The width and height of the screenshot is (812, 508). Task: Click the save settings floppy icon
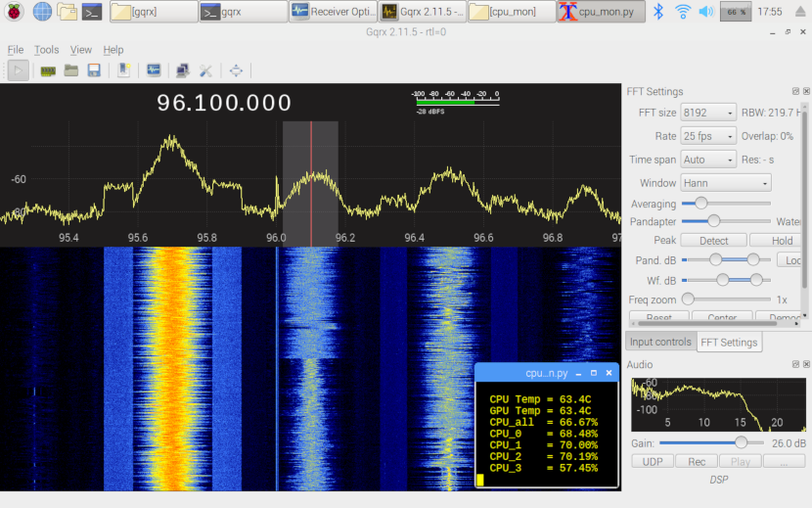tap(95, 70)
